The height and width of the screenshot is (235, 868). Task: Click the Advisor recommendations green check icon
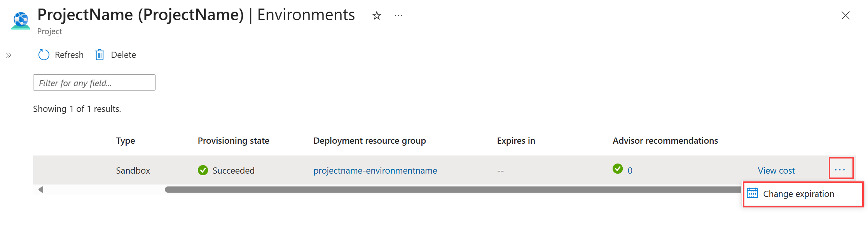point(617,169)
